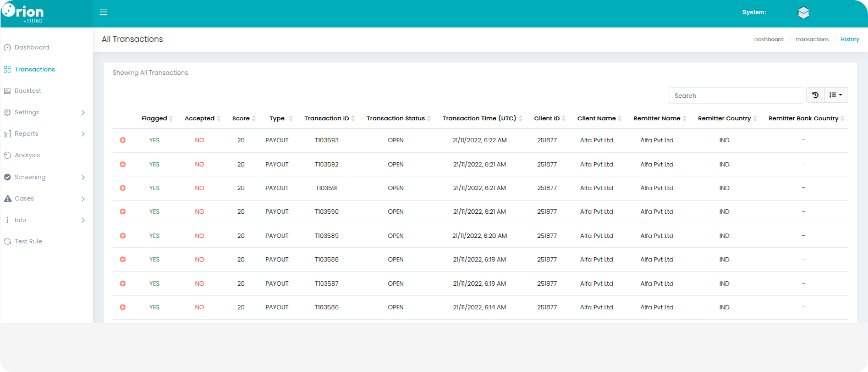Click the system cube icon in header

[803, 13]
